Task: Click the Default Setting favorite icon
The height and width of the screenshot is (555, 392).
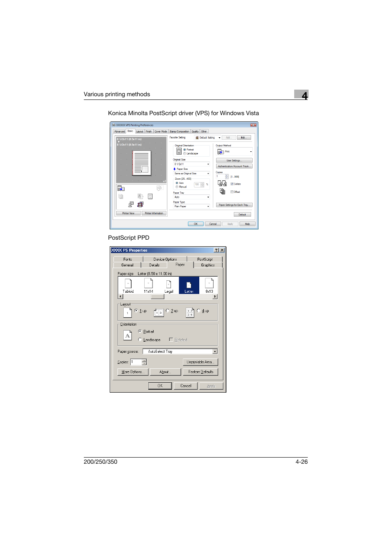Action: 197,138
